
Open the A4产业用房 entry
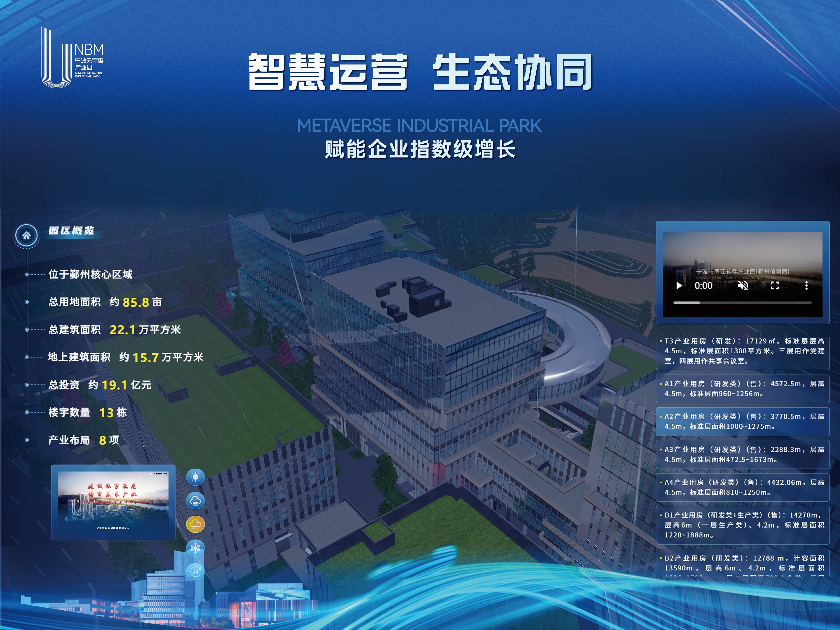pyautogui.click(x=742, y=487)
